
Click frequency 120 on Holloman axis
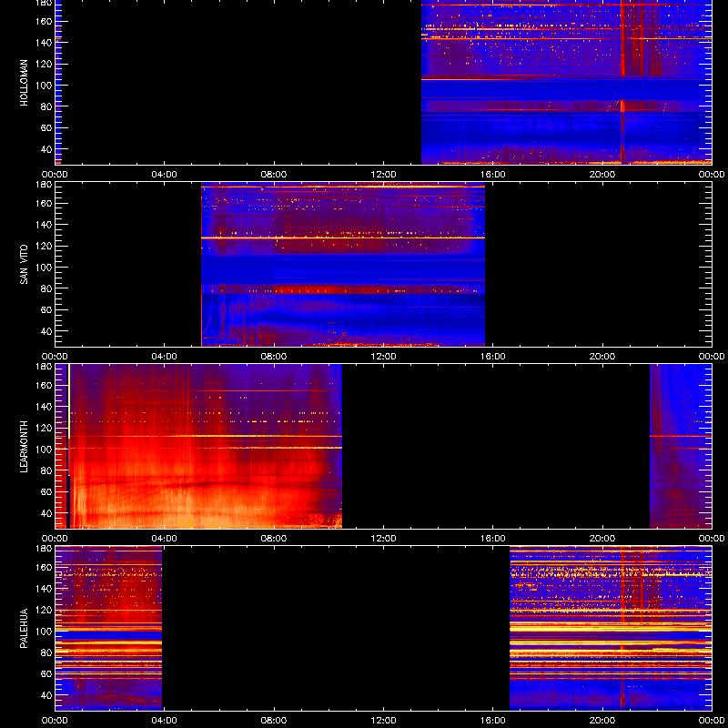pyautogui.click(x=45, y=64)
